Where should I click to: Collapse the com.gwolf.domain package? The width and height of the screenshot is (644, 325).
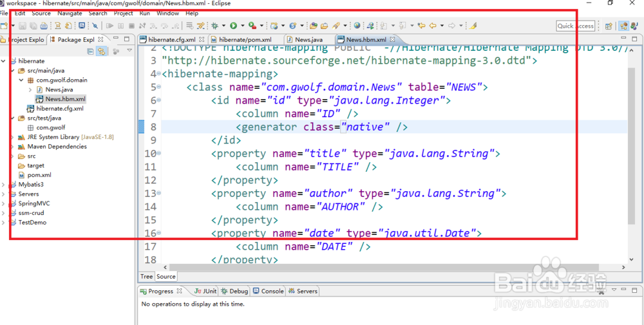coord(21,80)
